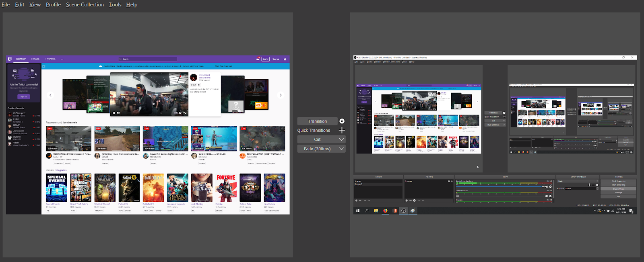644x262 pixels.
Task: Mute Desktop Audio in the captured mixer
Action: [547, 196]
